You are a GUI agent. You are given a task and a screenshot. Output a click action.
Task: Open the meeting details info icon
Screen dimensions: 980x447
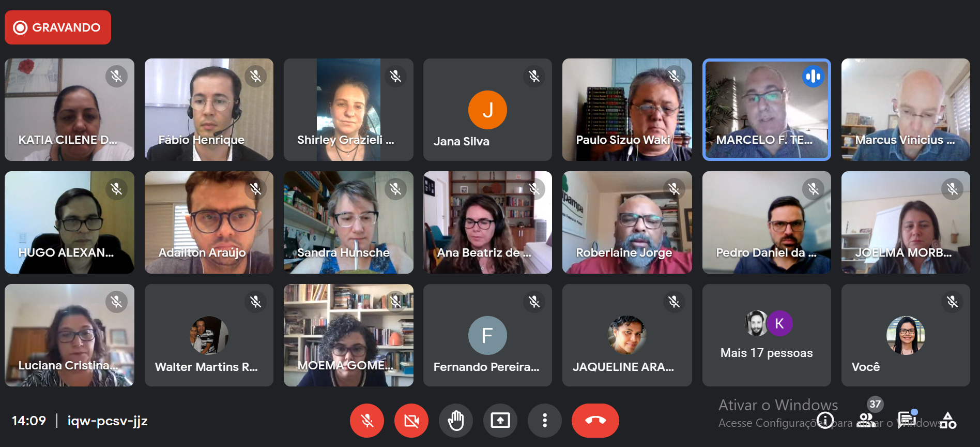point(825,421)
